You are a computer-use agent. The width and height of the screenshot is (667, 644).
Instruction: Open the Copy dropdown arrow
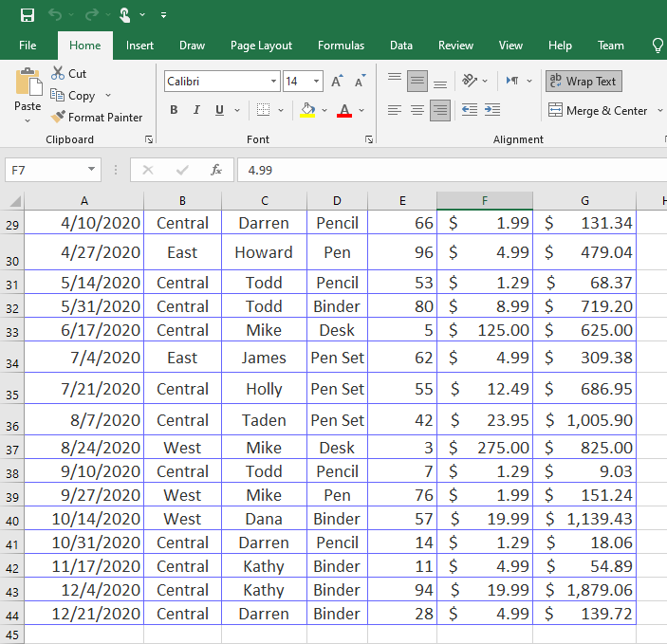108,95
